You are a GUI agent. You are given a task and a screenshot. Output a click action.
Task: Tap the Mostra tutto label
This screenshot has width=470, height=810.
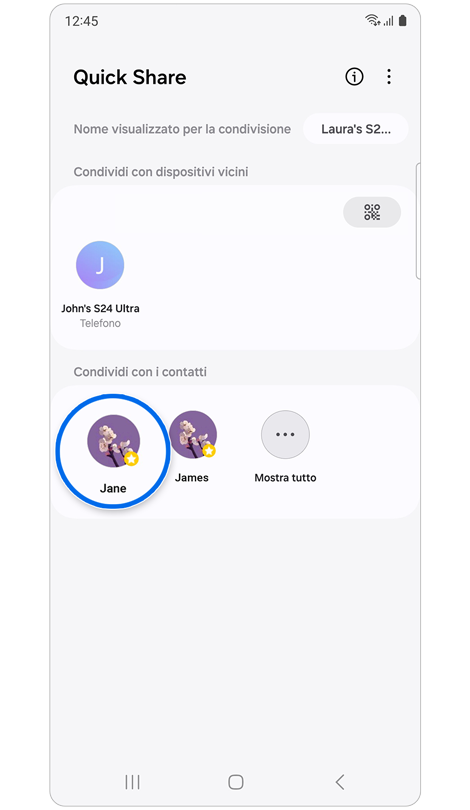[285, 478]
